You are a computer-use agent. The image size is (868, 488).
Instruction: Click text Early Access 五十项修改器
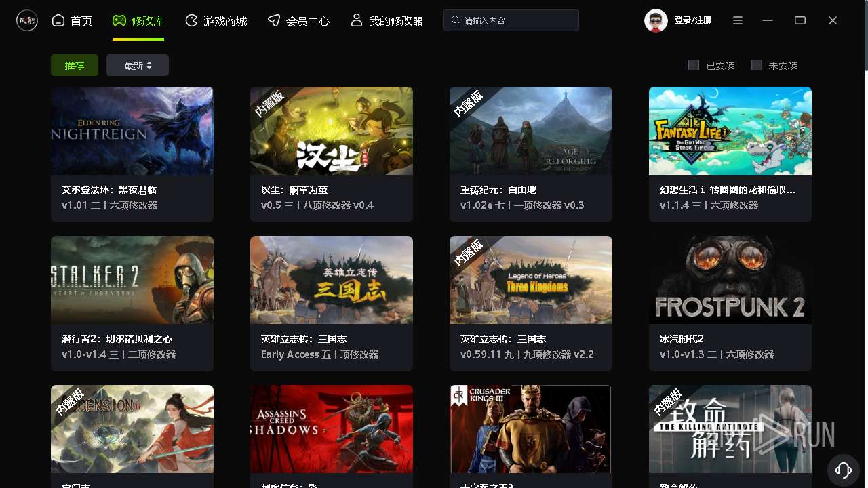[320, 354]
